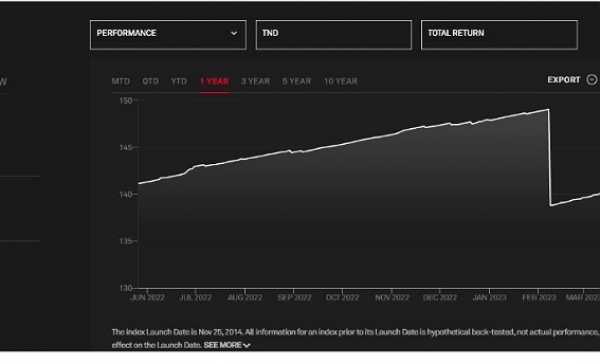Click the chart peak near Feb 2023

[548, 110]
